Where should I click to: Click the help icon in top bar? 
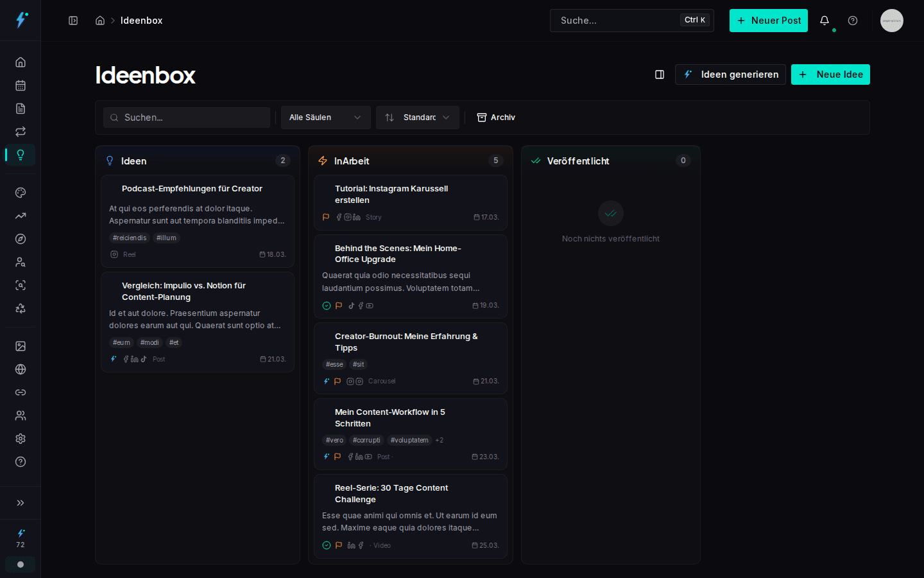853,21
